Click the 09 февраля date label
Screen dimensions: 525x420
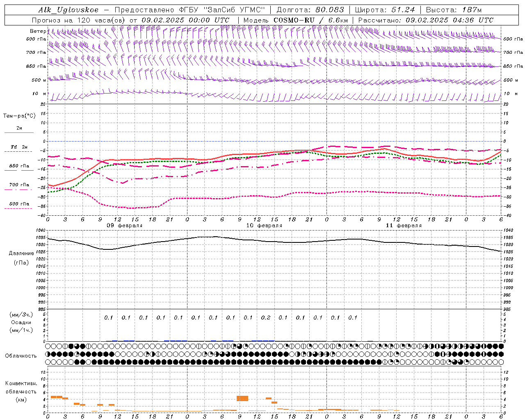(x=125, y=226)
